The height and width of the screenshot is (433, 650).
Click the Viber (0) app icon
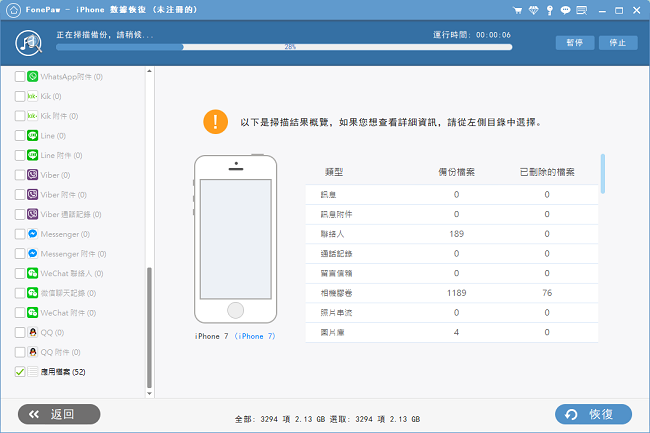pyautogui.click(x=33, y=175)
